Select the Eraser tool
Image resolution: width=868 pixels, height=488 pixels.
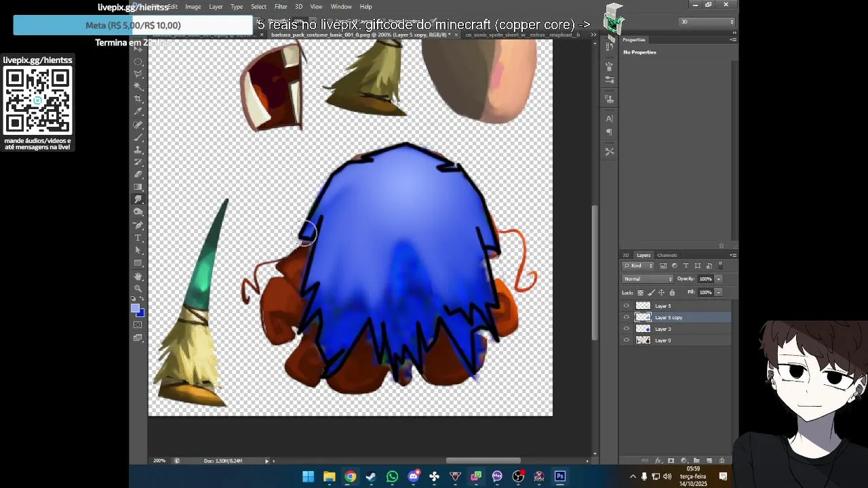pos(138,175)
